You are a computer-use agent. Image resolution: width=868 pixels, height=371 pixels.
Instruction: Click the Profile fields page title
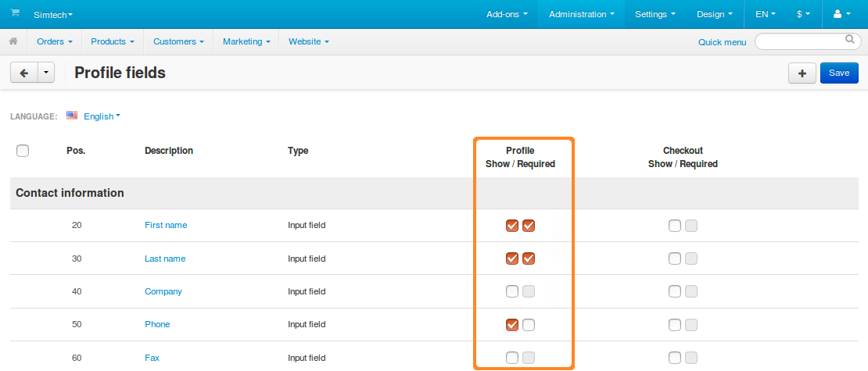click(x=120, y=73)
